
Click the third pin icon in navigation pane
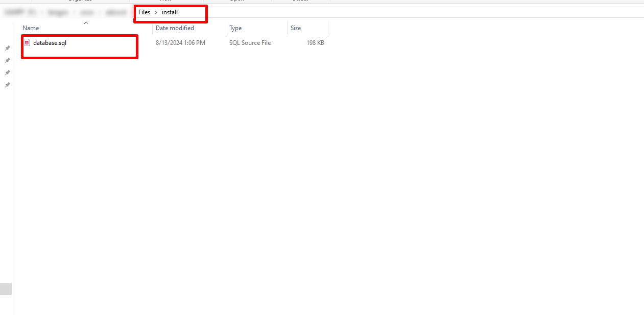(8, 72)
